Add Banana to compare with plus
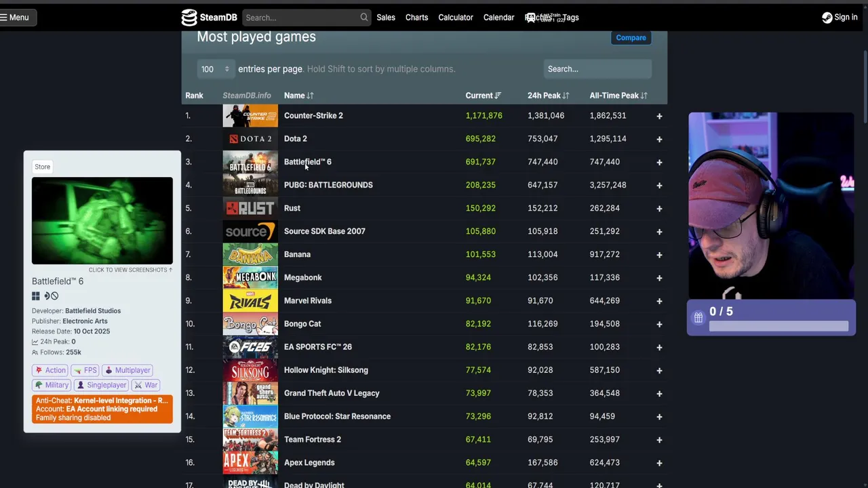 pyautogui.click(x=659, y=255)
